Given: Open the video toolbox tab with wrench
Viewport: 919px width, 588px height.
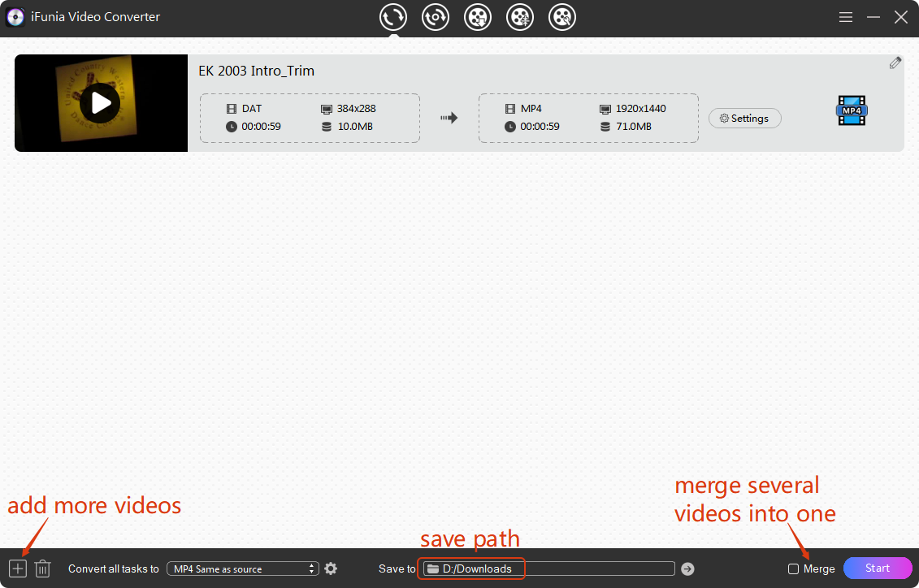Looking at the screenshot, I should pos(562,17).
